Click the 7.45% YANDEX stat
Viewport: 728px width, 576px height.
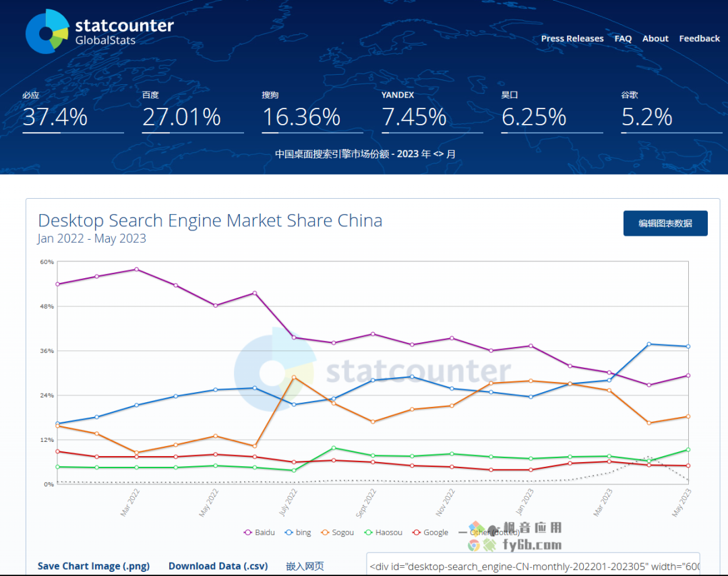(x=432, y=111)
